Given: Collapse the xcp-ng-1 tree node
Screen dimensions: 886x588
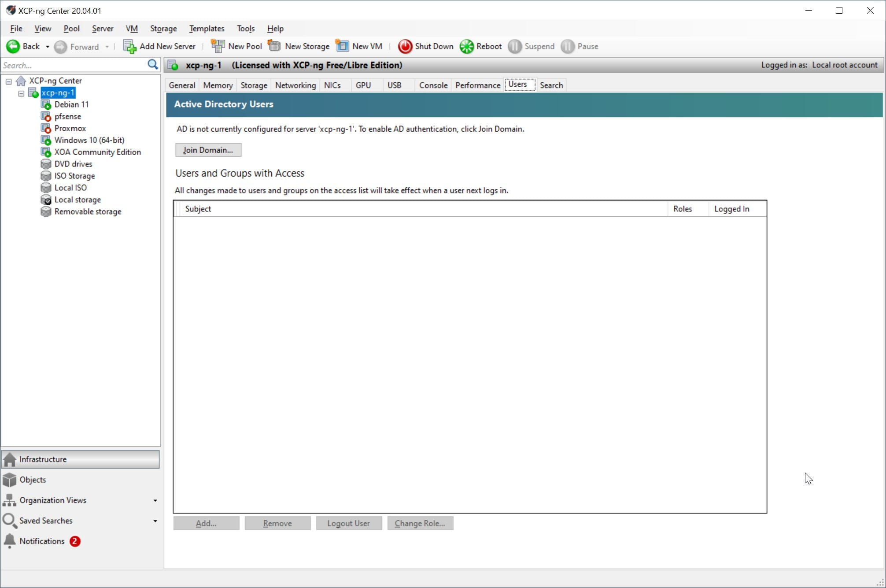Looking at the screenshot, I should [x=21, y=93].
